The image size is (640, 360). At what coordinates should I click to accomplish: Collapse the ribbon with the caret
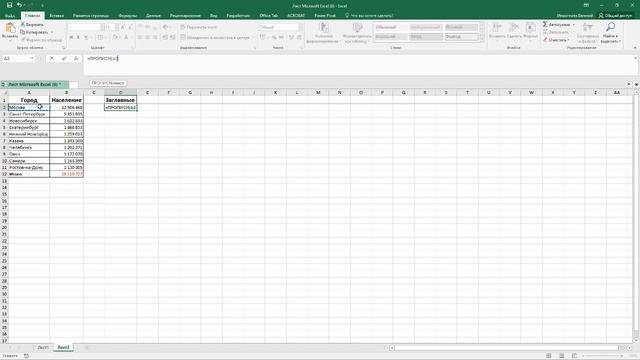[x=635, y=48]
